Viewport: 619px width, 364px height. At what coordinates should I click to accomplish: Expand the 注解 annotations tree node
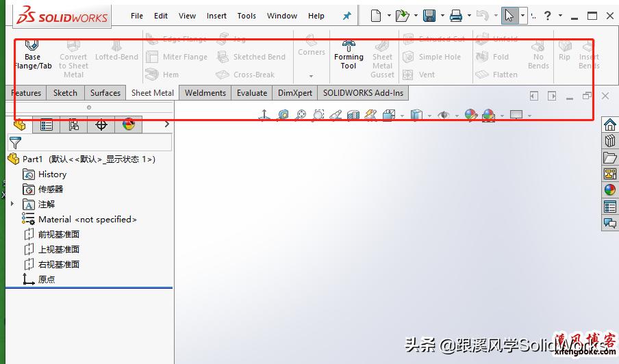click(x=12, y=204)
